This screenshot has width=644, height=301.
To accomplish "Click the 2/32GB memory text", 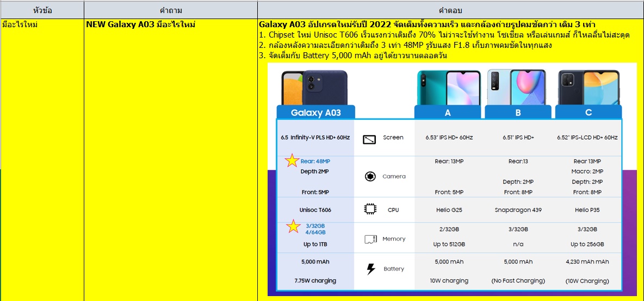I will click(x=449, y=229).
